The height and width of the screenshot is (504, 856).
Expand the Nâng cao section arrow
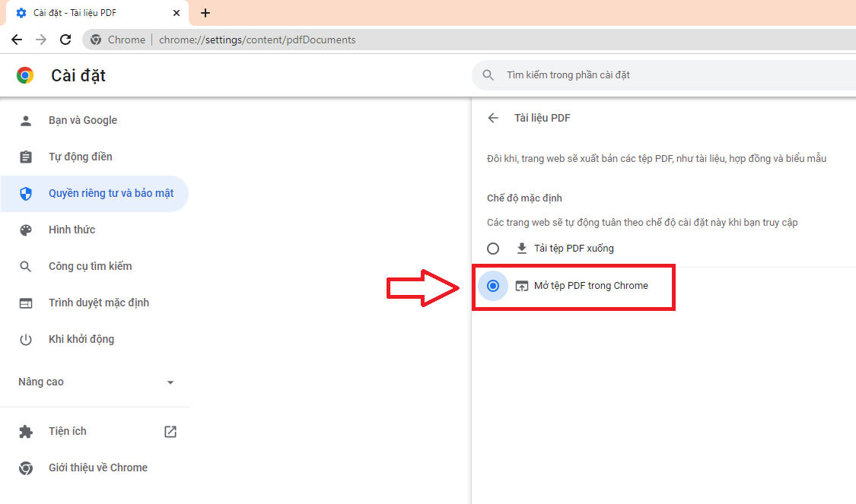170,382
